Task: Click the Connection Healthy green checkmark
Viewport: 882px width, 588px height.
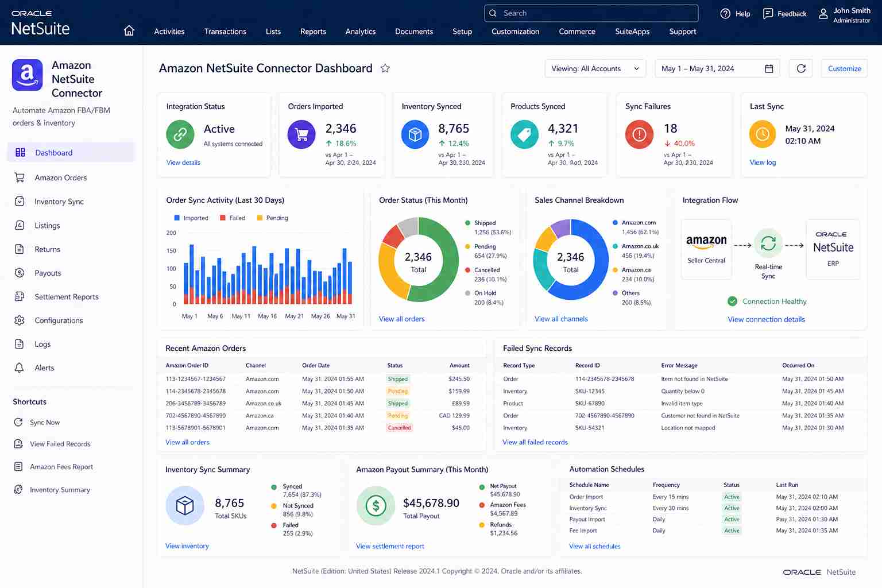Action: click(732, 301)
